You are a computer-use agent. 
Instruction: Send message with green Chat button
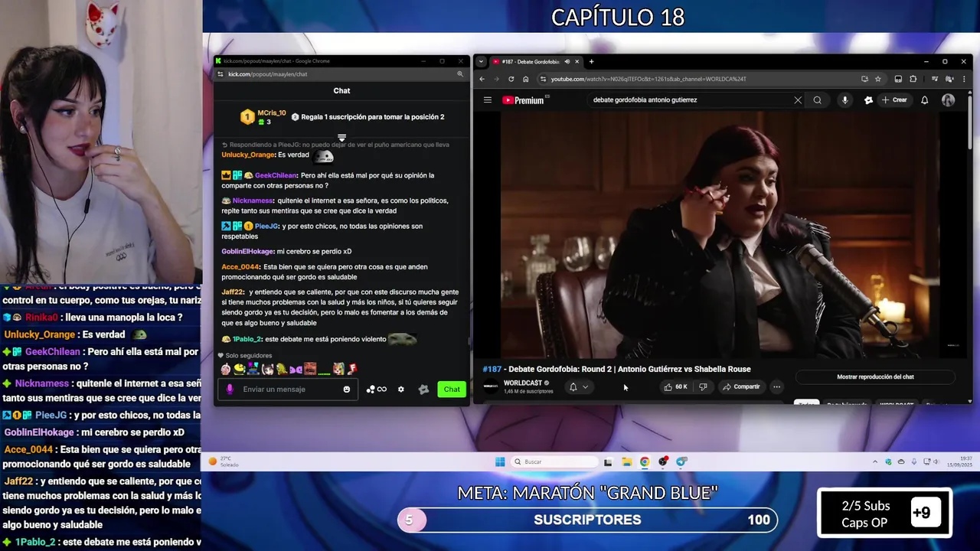point(452,390)
